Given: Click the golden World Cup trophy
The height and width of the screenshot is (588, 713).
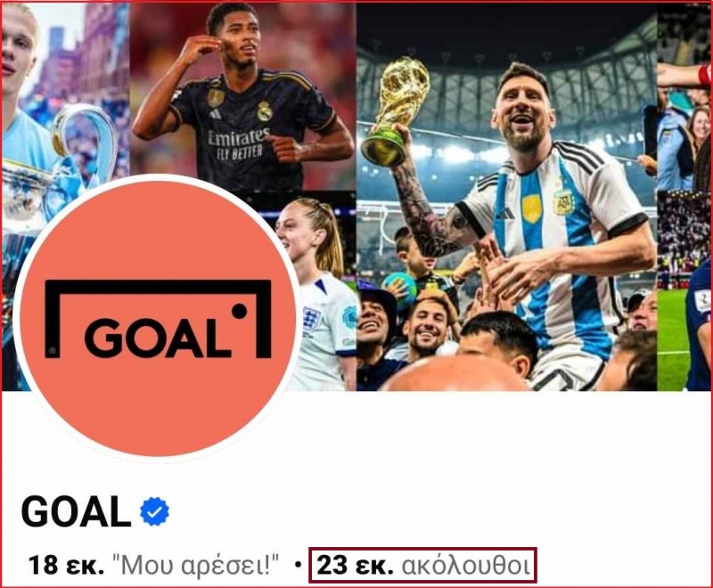Looking at the screenshot, I should (395, 111).
